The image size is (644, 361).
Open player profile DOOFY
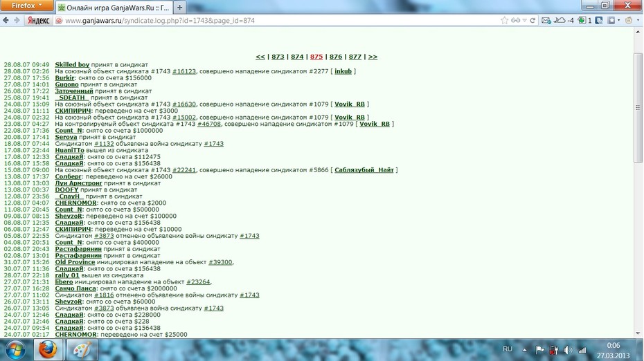click(x=66, y=189)
